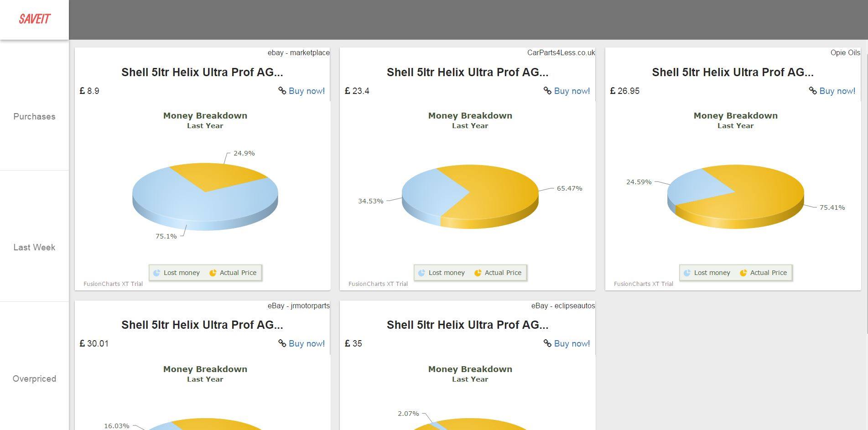Click the 65.47% chart label
This screenshot has width=868, height=430.
pos(569,188)
